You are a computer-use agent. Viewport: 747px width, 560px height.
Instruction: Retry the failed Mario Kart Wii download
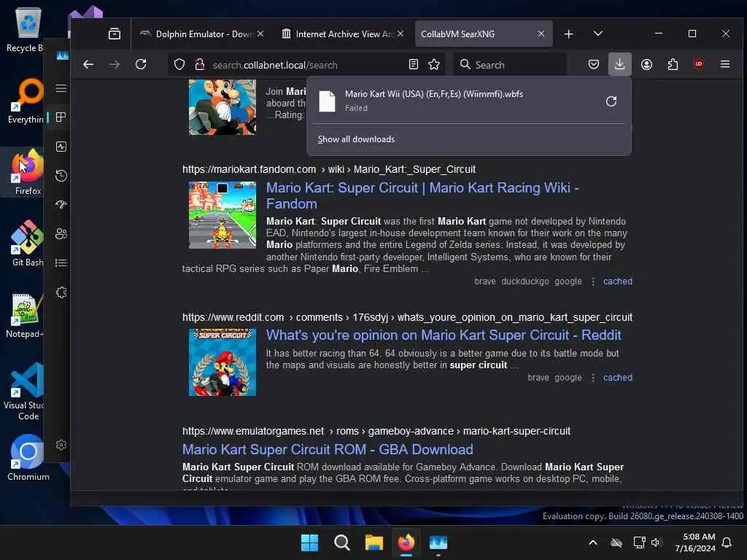(x=611, y=101)
